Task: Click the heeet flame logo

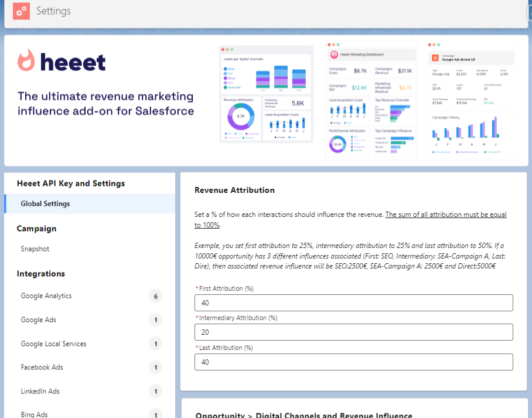Action: 26,60
